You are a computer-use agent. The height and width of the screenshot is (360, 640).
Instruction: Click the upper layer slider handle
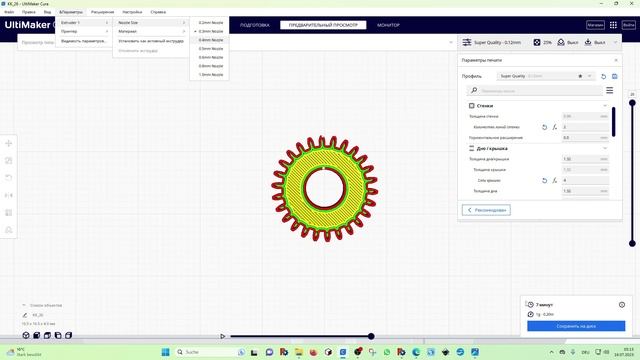[632, 103]
